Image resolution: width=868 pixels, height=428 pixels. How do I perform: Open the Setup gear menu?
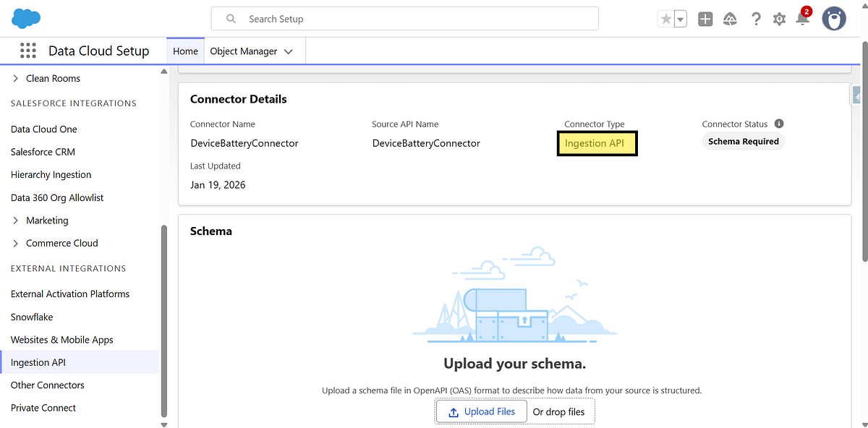[779, 20]
